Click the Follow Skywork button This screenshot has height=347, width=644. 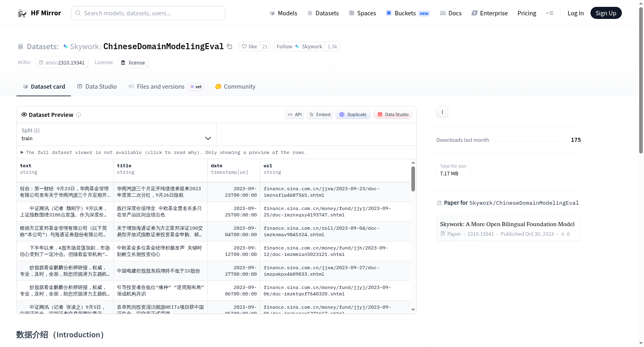(x=299, y=46)
